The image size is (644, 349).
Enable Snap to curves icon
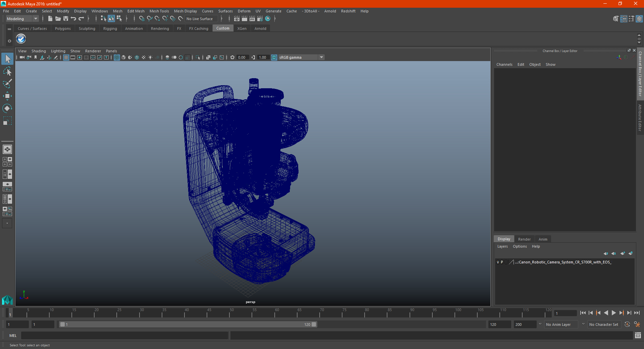click(150, 19)
